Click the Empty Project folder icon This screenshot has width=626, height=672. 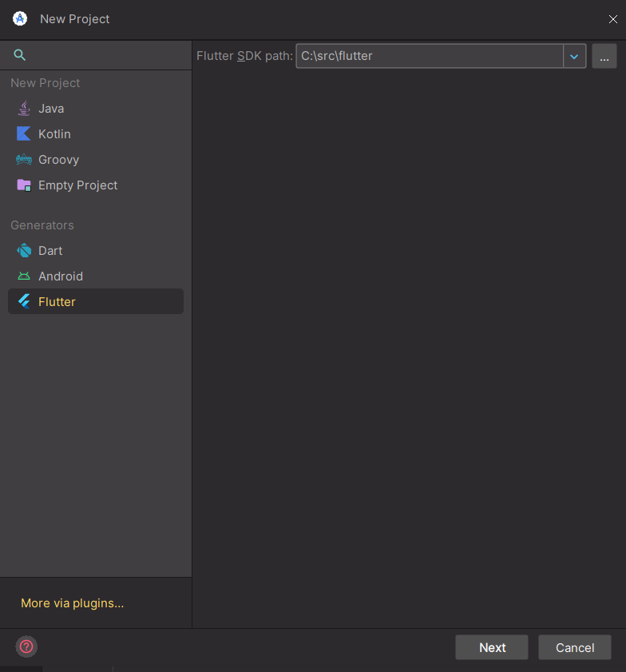point(24,185)
